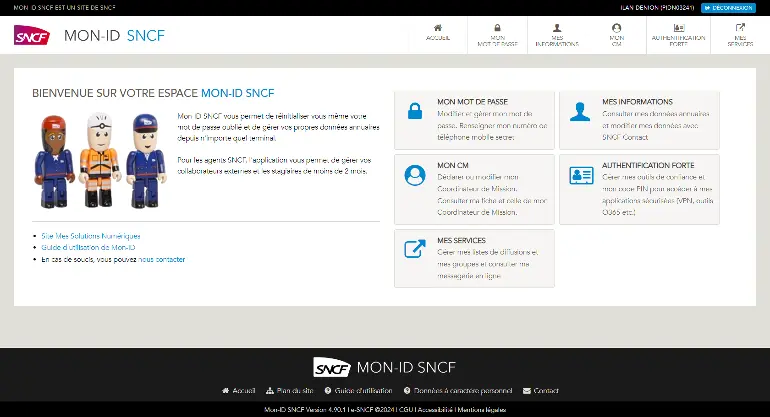770x417 pixels.
Task: Open the Accessibilité link in the footer bar
Action: 436,410
